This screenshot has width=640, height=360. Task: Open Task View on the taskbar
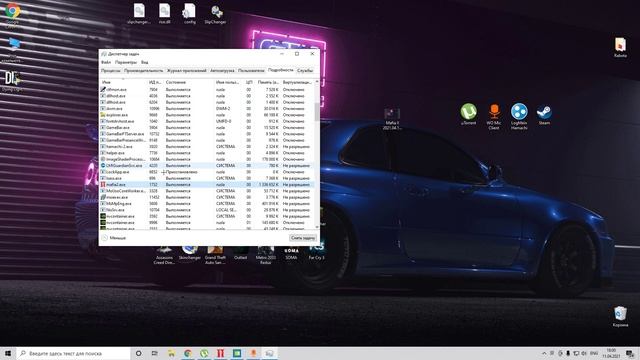pyautogui.click(x=155, y=353)
